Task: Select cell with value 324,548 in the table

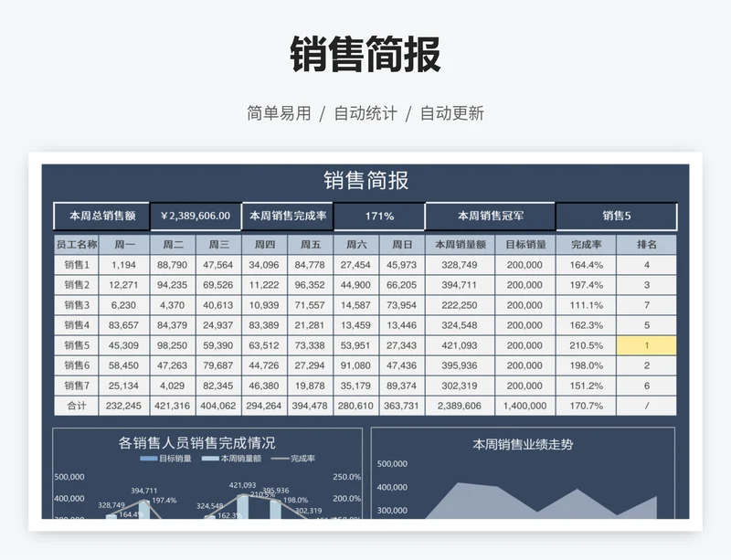Action: tap(460, 325)
